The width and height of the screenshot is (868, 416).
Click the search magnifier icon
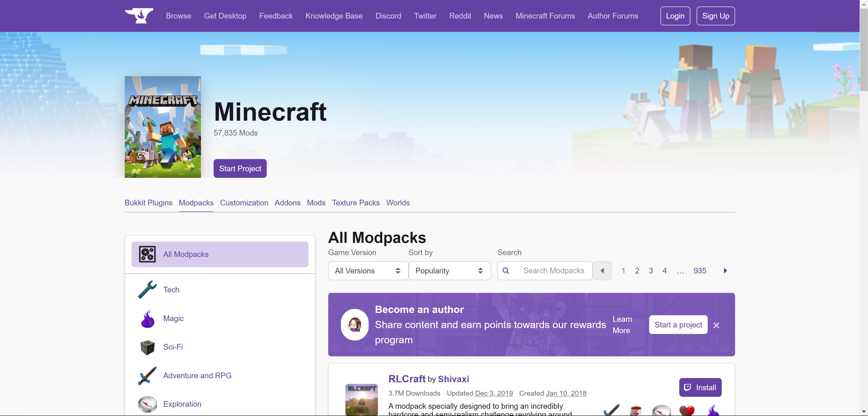click(506, 270)
